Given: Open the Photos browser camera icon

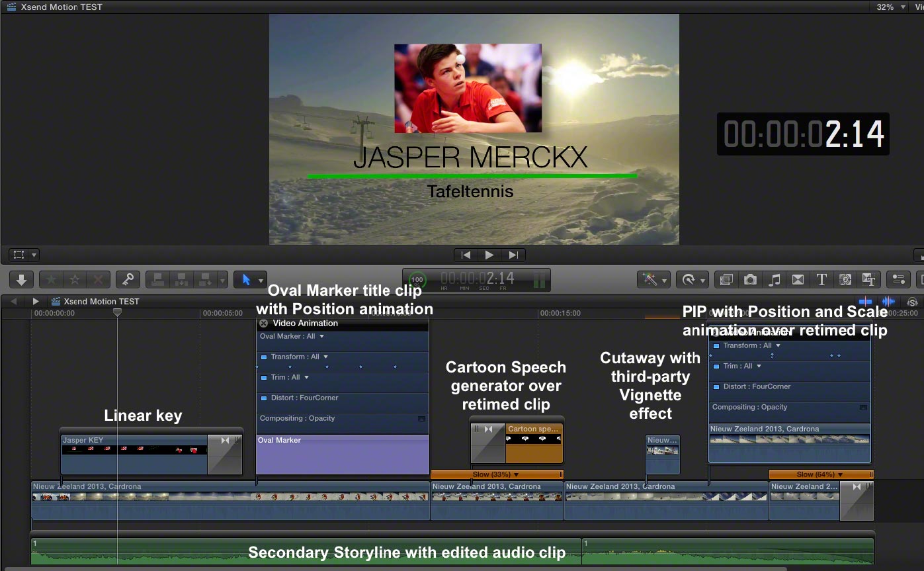Looking at the screenshot, I should click(x=750, y=280).
